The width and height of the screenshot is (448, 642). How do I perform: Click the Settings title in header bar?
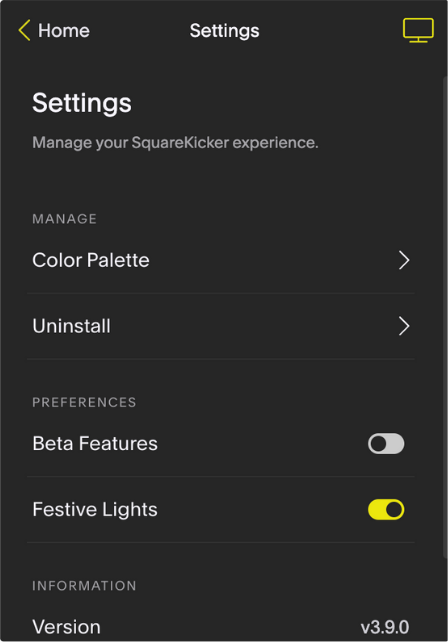coord(224,31)
